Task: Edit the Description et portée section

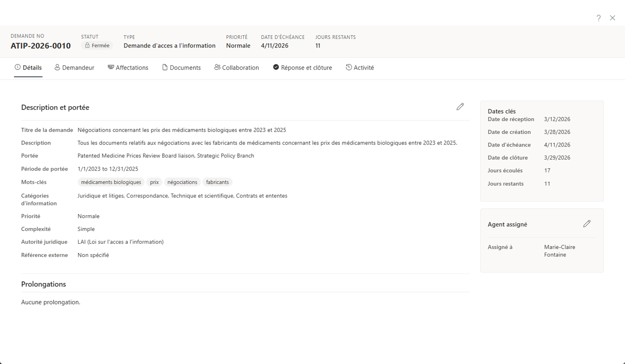Action: [x=460, y=107]
